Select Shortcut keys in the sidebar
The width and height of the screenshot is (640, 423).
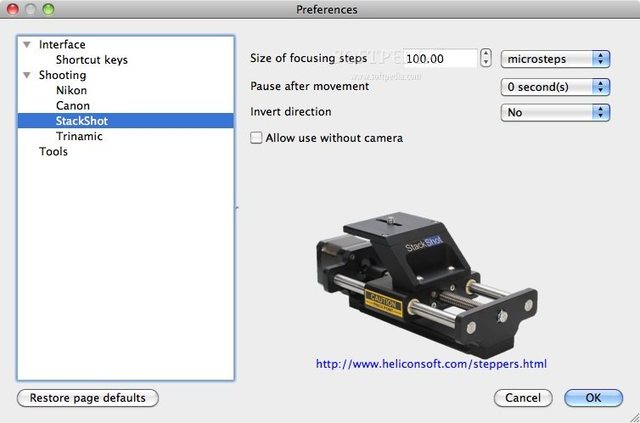(x=91, y=60)
